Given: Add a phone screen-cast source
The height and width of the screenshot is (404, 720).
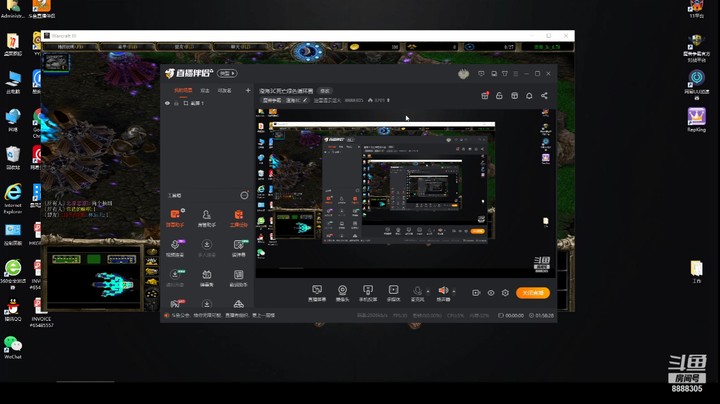Looking at the screenshot, I should click(x=368, y=293).
